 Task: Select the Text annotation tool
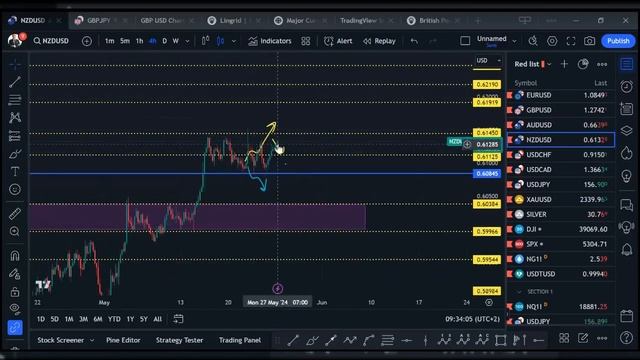(x=15, y=171)
